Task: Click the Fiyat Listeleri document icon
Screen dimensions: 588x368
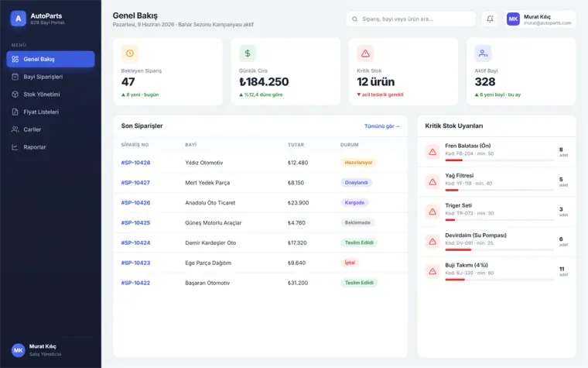Action: pyautogui.click(x=15, y=112)
